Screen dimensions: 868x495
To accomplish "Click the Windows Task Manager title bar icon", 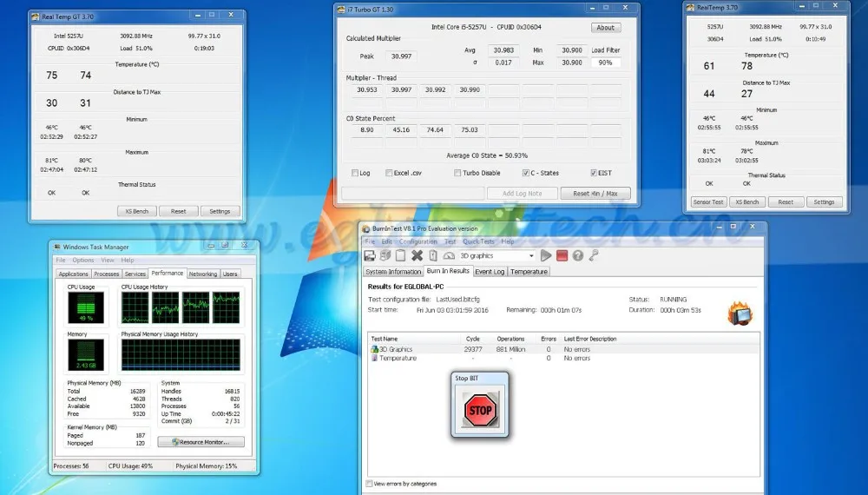I will click(57, 247).
